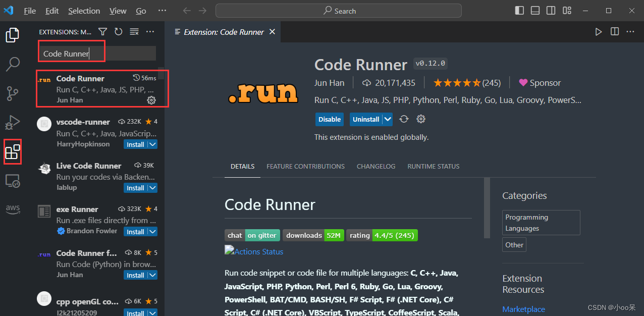Expand install options for vscode-runner
644x316 pixels.
pos(152,144)
